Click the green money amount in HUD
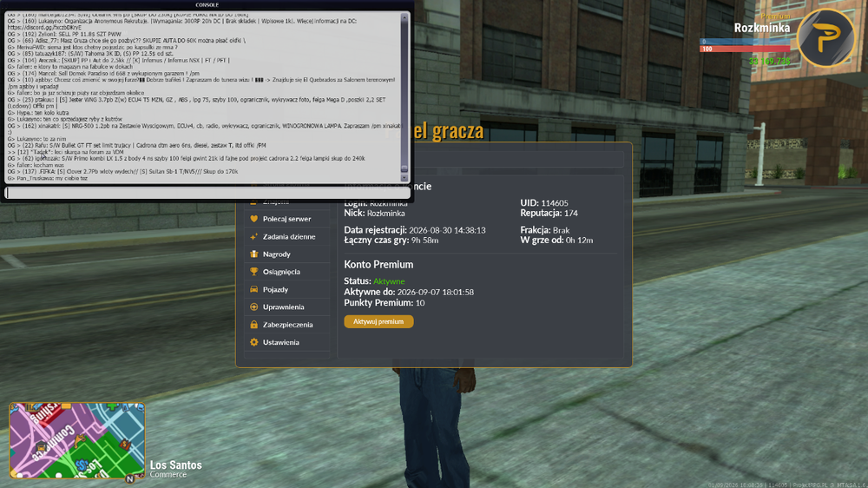The image size is (868, 488). (x=769, y=61)
